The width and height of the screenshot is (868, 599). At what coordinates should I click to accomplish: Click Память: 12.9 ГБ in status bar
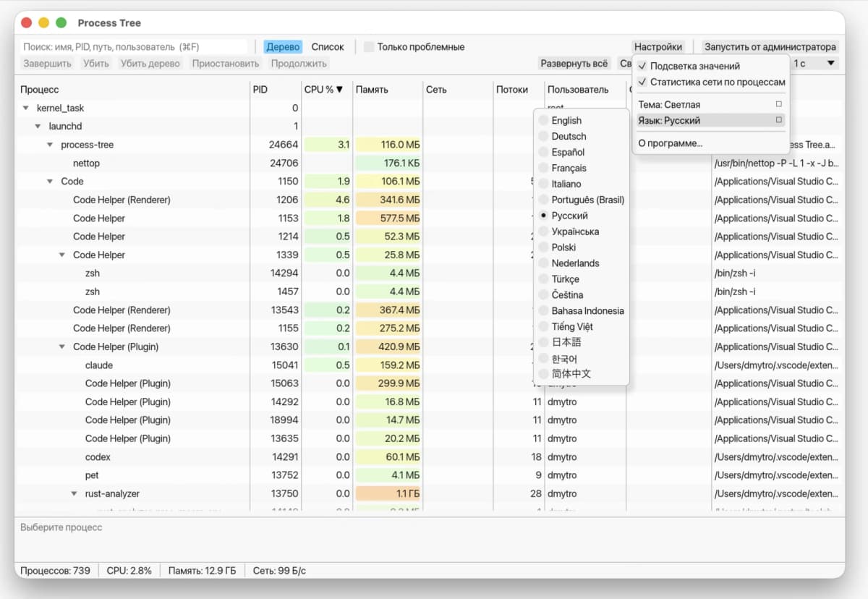point(202,571)
